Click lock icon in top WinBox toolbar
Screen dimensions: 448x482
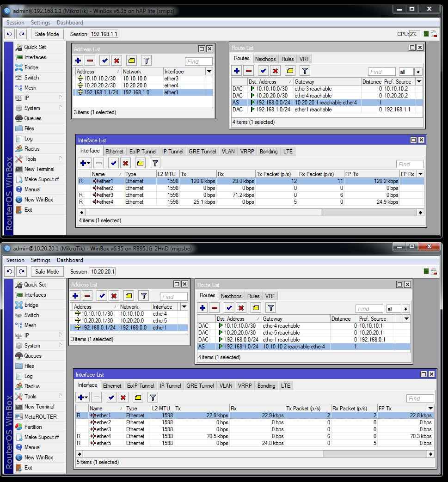point(434,34)
